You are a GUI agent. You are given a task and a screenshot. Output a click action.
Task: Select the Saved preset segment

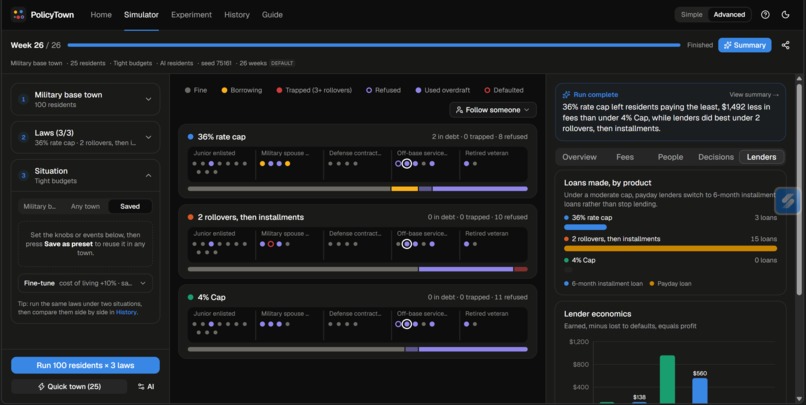[130, 206]
